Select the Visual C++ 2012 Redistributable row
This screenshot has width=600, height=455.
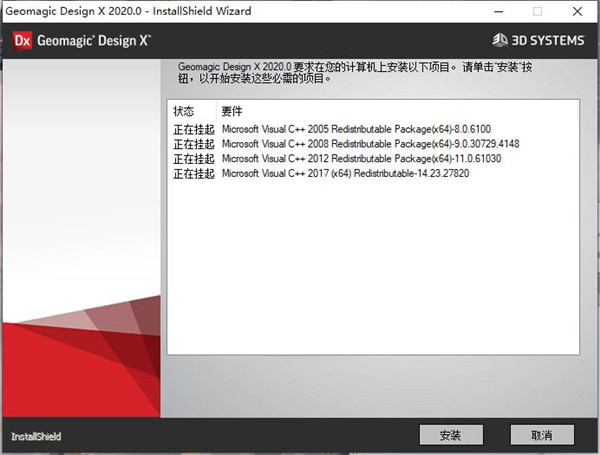click(x=337, y=158)
